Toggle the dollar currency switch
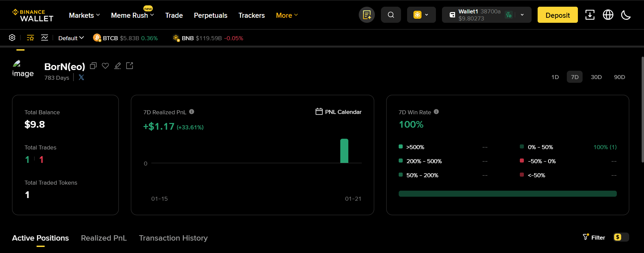The width and height of the screenshot is (644, 253). pos(621,237)
